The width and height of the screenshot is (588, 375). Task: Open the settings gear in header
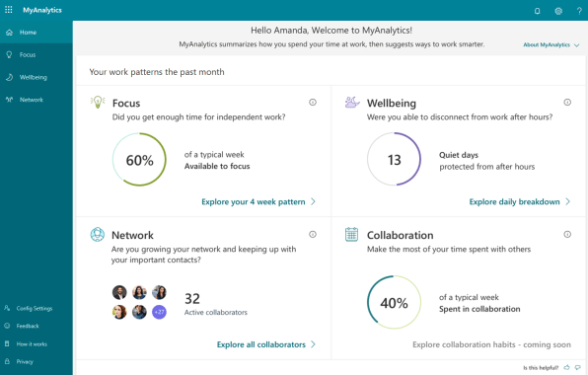(558, 11)
